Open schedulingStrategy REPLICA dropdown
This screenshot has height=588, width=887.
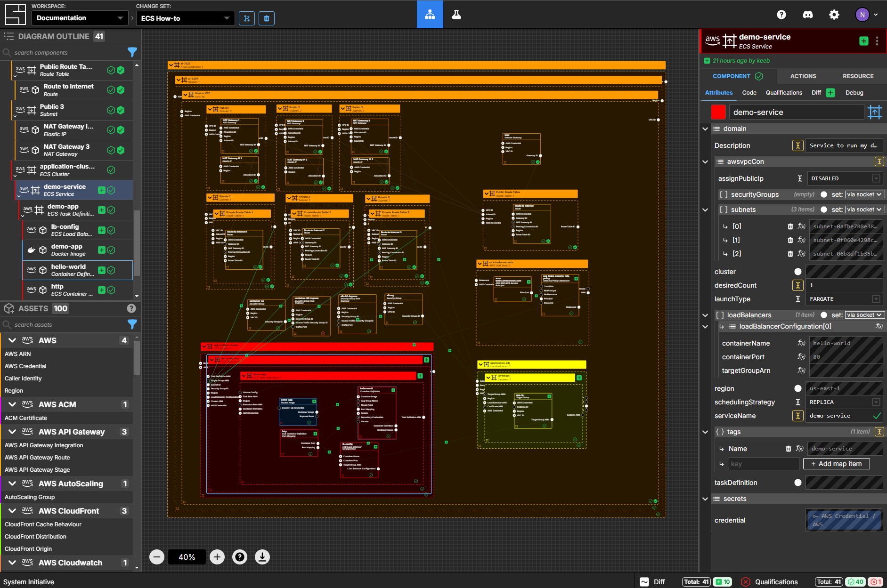[x=845, y=402]
